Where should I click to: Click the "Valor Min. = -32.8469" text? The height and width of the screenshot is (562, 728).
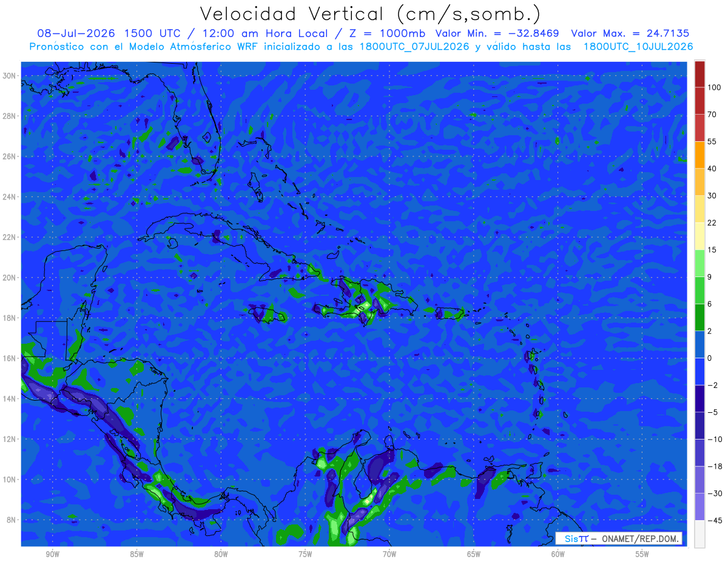click(497, 33)
